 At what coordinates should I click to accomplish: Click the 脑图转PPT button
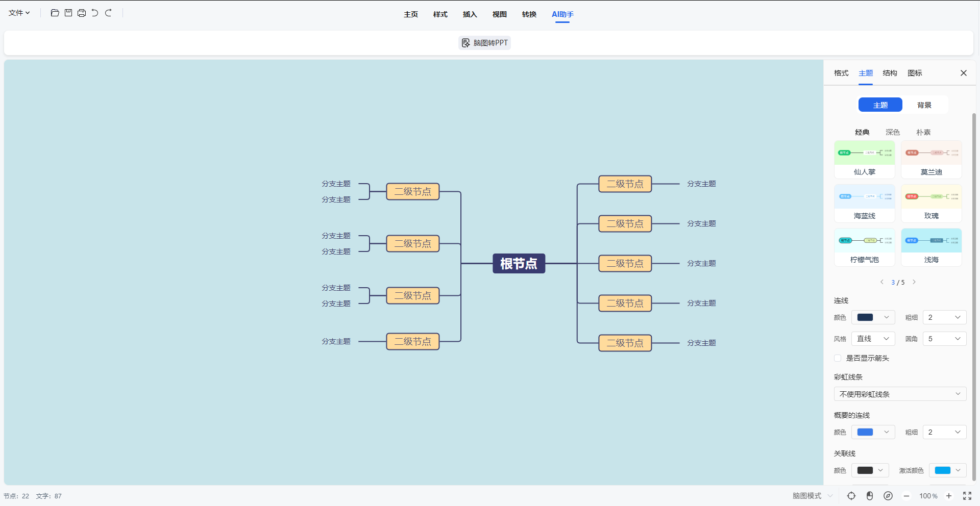click(x=485, y=43)
